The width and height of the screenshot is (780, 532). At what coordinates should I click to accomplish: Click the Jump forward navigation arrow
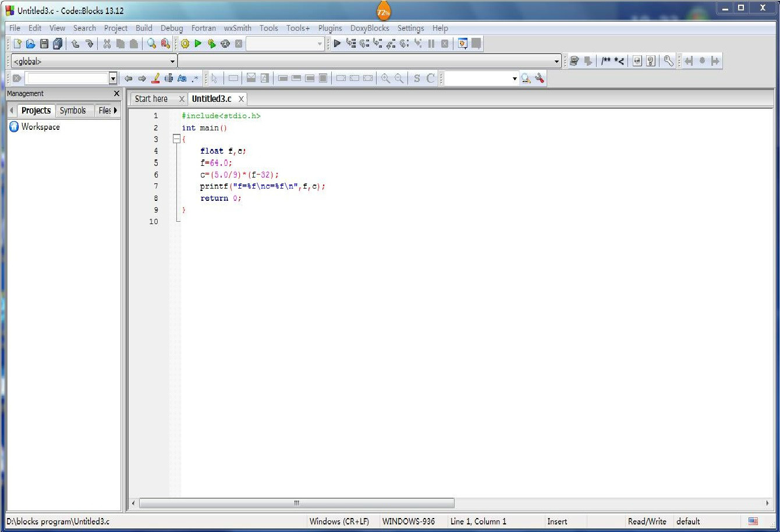click(x=715, y=61)
